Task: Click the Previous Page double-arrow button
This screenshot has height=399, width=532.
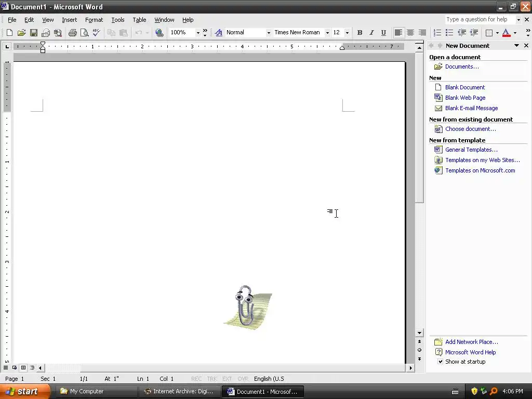Action: (419, 341)
